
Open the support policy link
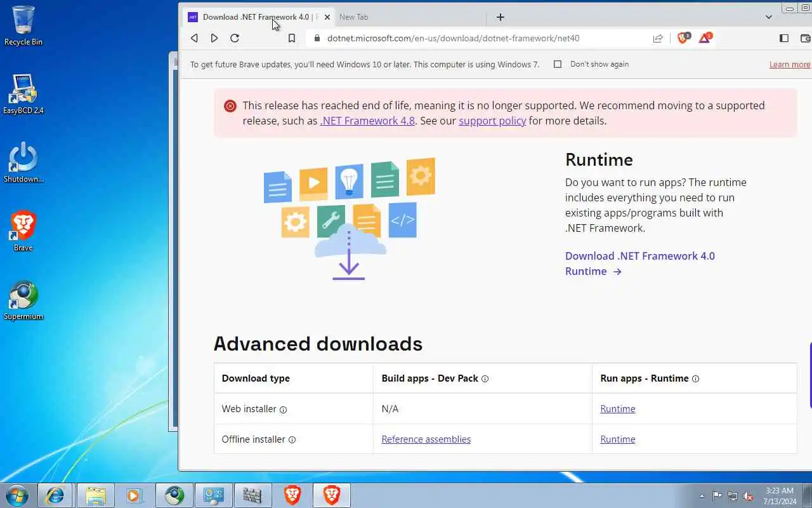tap(492, 121)
